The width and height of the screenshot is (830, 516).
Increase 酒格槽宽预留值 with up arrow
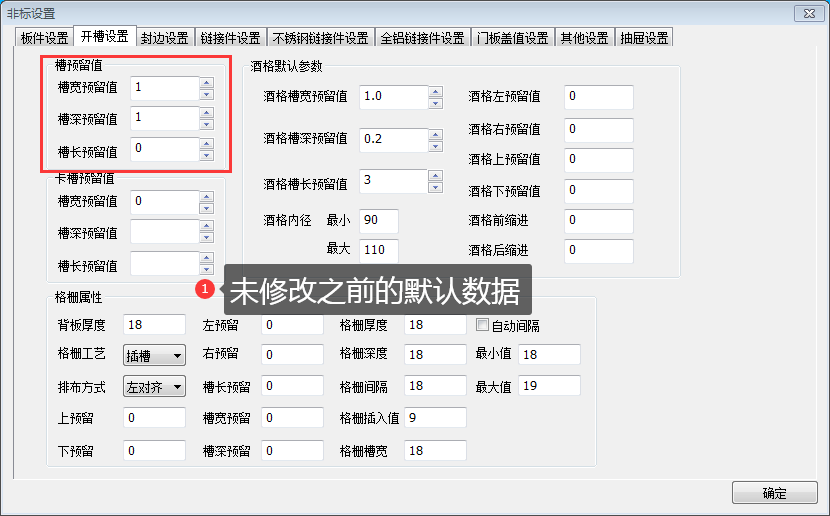436,91
